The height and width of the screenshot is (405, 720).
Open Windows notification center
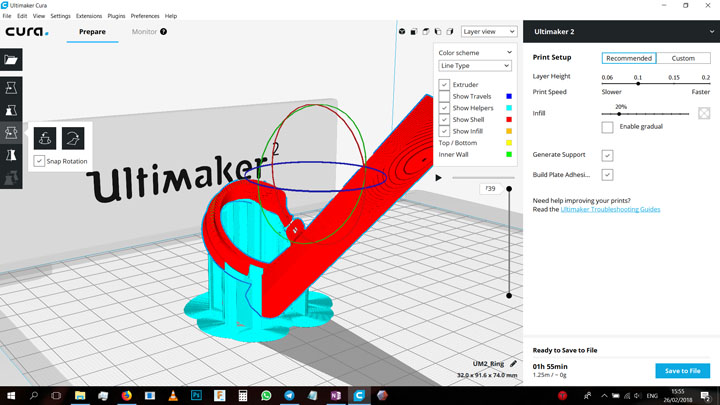tap(706, 395)
